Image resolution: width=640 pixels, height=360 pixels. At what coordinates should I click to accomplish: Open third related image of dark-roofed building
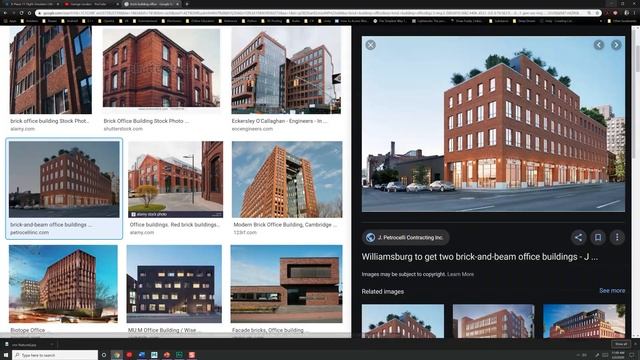tap(584, 321)
